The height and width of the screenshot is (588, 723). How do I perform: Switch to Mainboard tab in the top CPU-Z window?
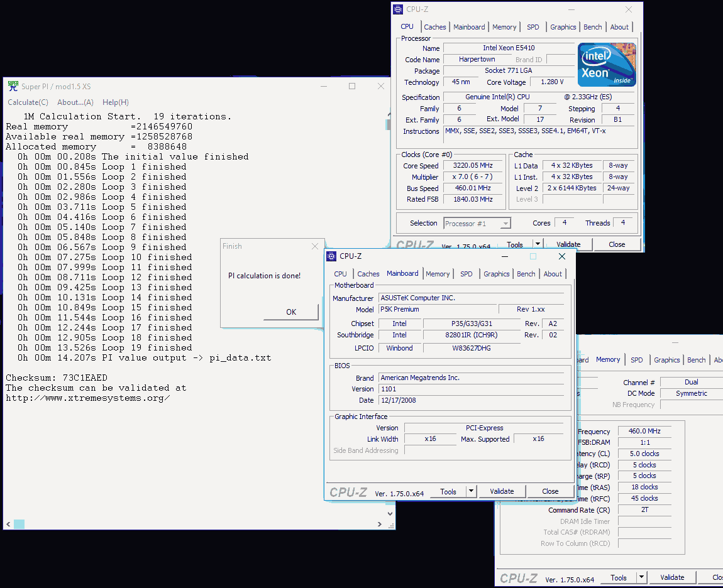click(469, 27)
